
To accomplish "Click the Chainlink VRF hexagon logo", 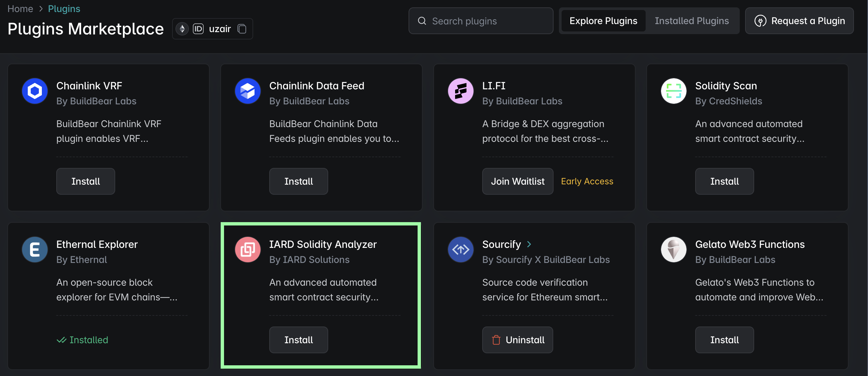I will click(35, 91).
